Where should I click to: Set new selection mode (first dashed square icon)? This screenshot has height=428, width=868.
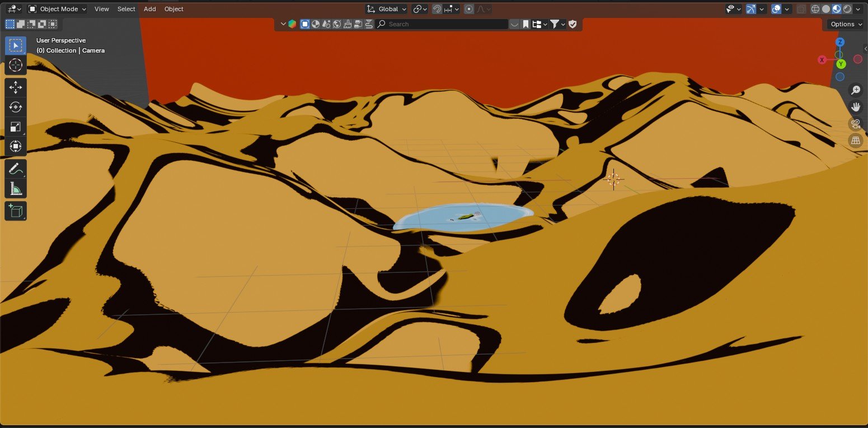click(10, 24)
